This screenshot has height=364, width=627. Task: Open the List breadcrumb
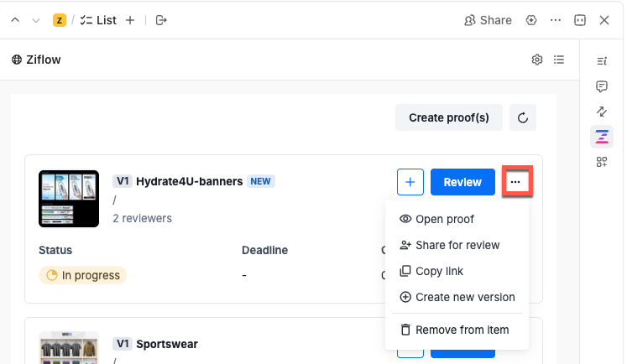98,20
